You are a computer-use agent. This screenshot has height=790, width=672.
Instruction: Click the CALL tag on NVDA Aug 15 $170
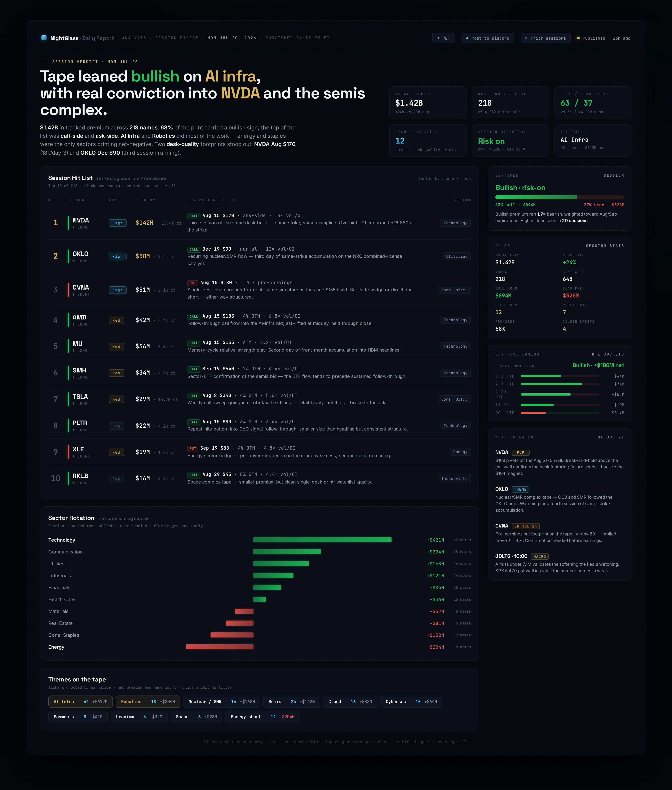pos(194,216)
